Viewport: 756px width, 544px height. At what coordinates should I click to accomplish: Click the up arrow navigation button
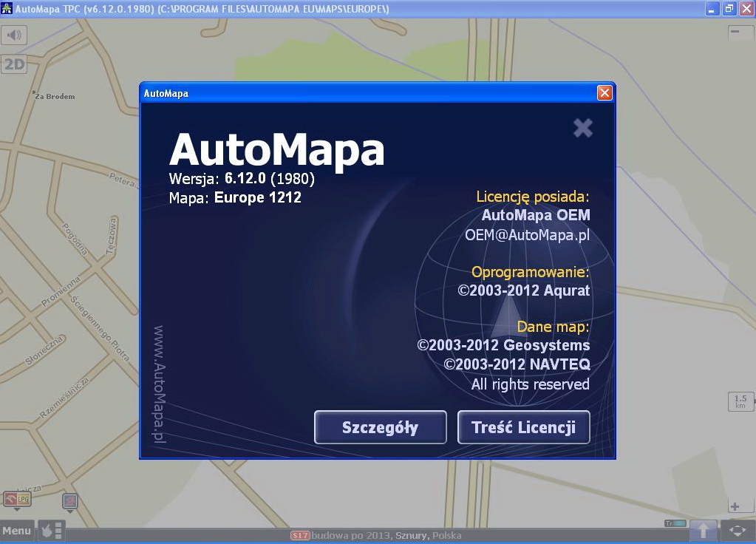point(703,531)
